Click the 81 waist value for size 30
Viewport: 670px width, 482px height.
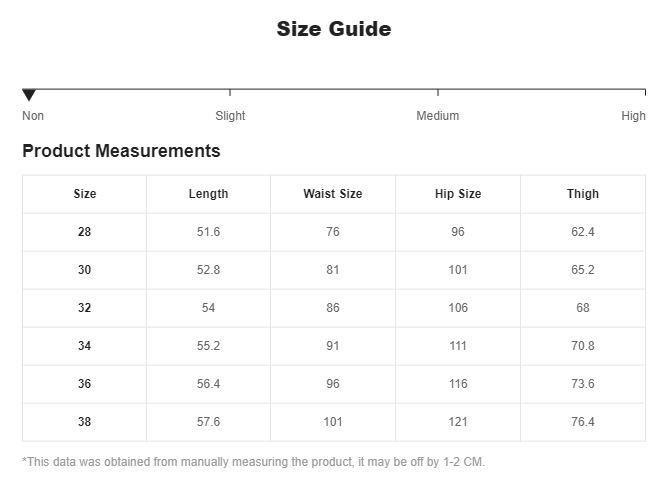[x=333, y=270]
